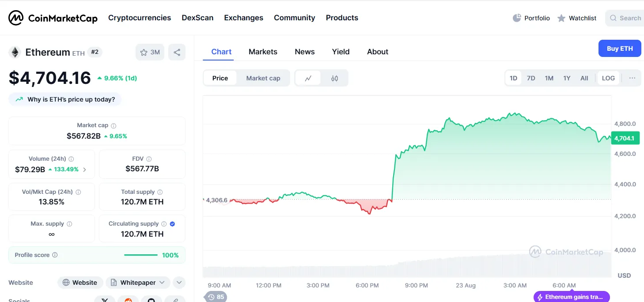Click the Market cap info icon
Viewport: 644px width, 302px height.
point(114,125)
